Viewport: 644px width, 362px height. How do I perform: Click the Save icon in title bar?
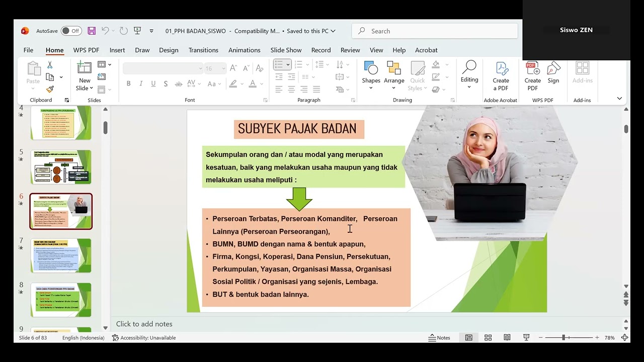pyautogui.click(x=92, y=31)
